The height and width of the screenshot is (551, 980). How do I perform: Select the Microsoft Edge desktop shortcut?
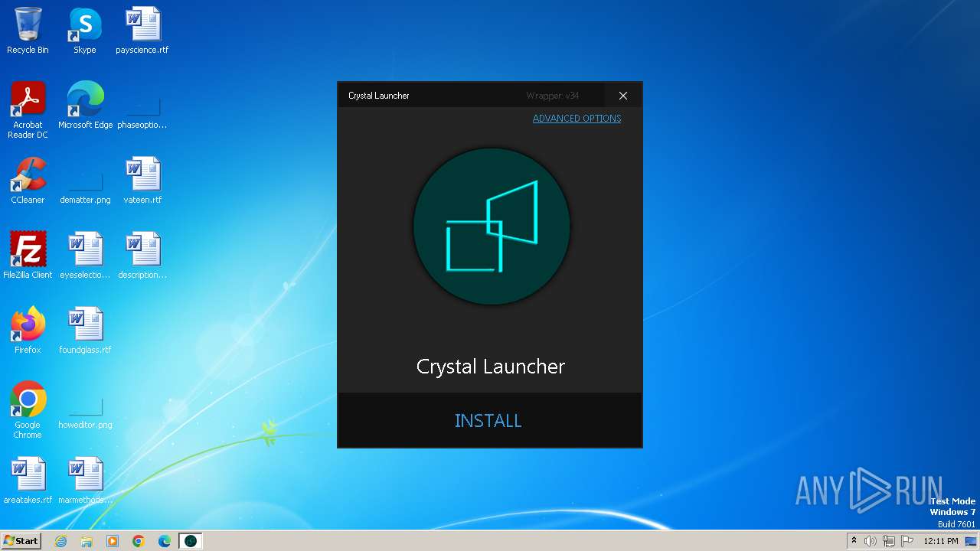(x=85, y=106)
